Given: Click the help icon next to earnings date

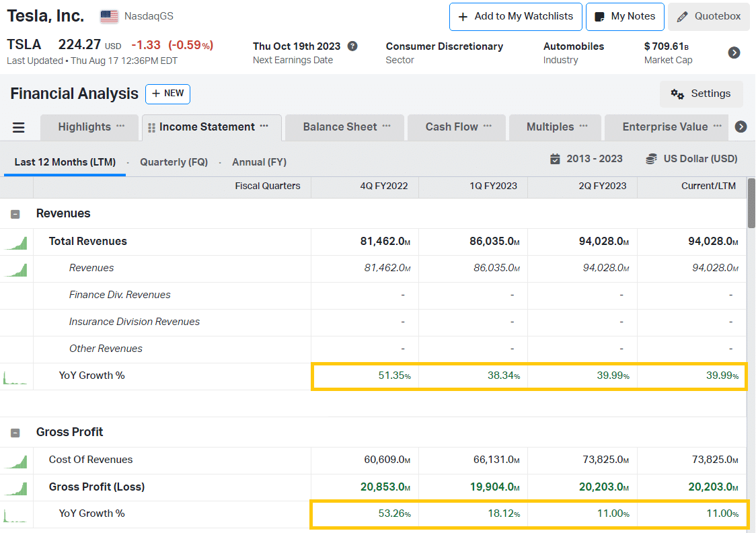Looking at the screenshot, I should 353,46.
